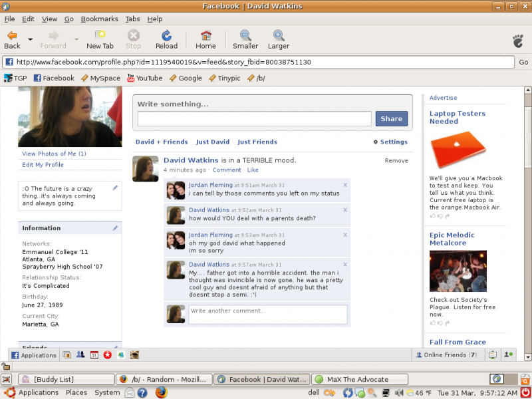Click the orange Macbook ad image

click(x=458, y=150)
